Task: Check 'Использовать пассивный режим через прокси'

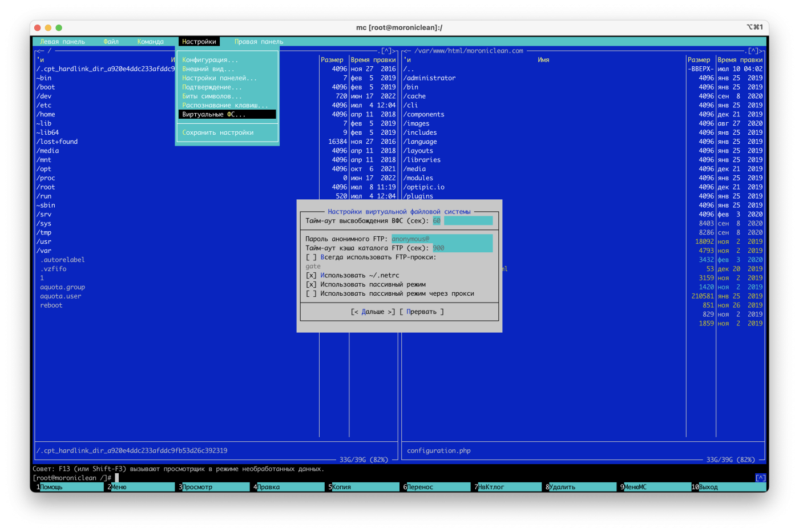Action: coord(390,294)
